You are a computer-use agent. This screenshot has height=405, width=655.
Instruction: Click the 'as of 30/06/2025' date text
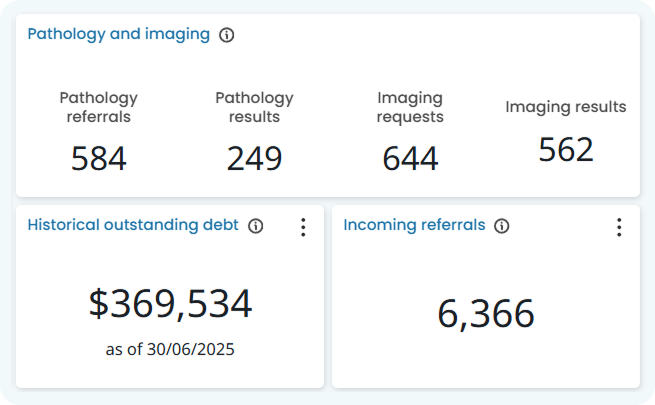(x=170, y=349)
